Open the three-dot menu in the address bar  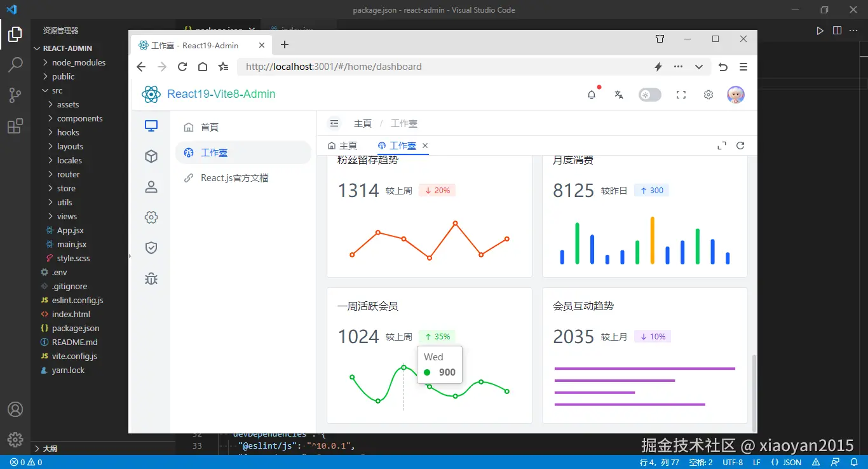click(x=679, y=67)
